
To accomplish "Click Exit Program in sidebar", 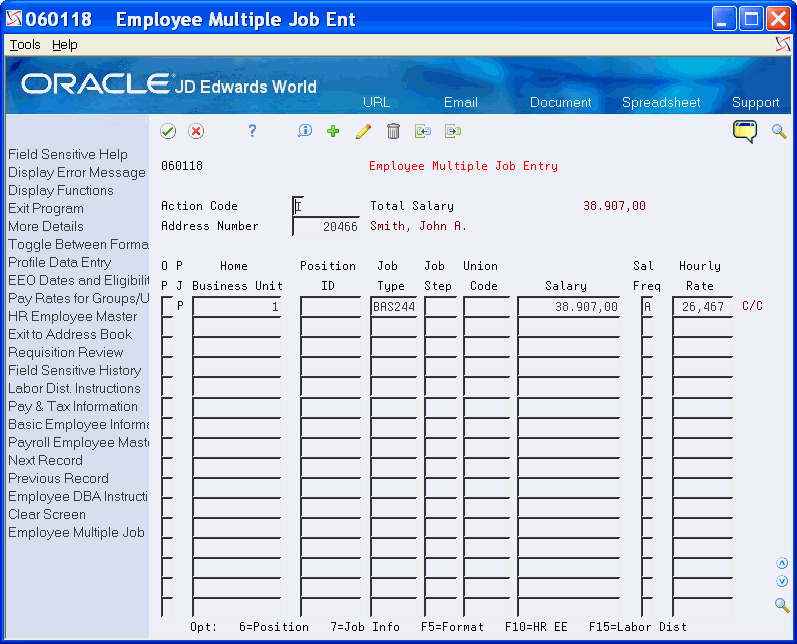I will point(46,208).
